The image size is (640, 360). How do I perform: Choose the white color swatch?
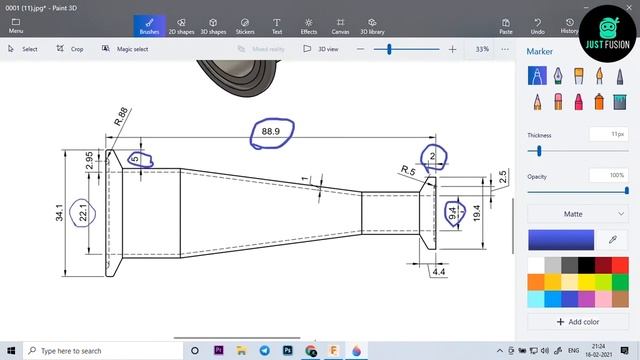click(x=536, y=265)
